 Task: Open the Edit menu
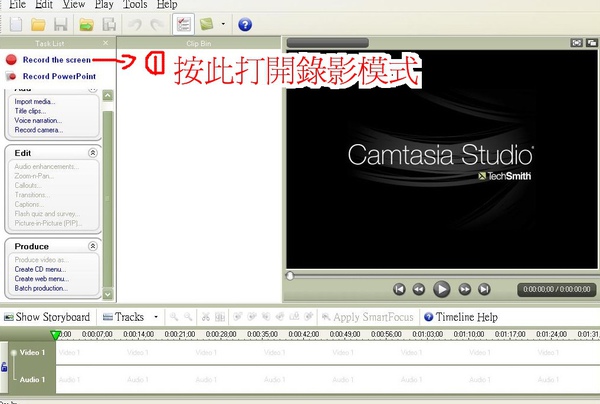(x=44, y=5)
